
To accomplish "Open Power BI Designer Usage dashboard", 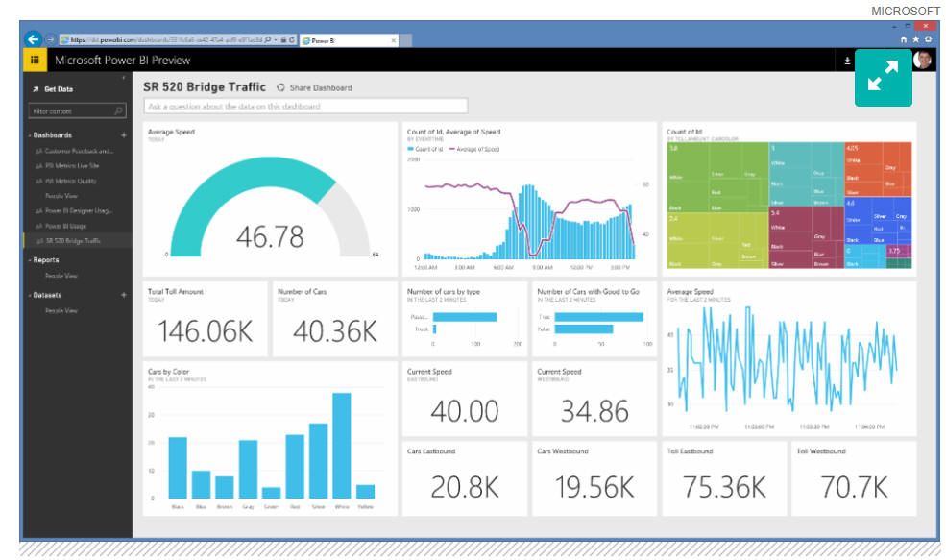I will (x=79, y=210).
